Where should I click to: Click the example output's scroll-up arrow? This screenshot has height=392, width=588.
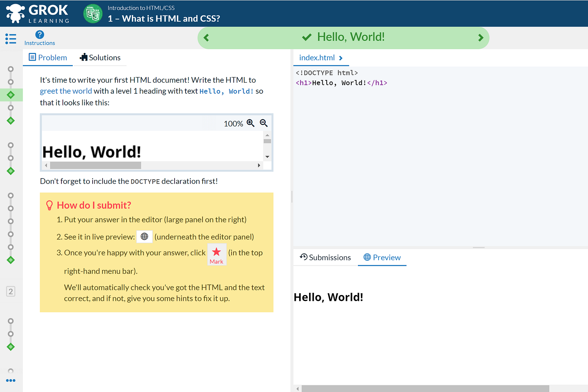pyautogui.click(x=267, y=135)
